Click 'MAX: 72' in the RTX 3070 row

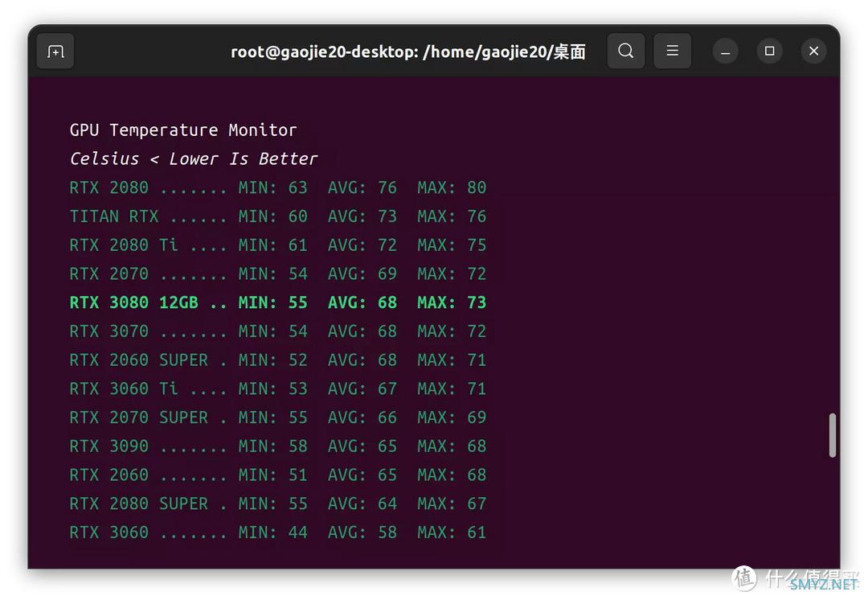pyautogui.click(x=452, y=331)
